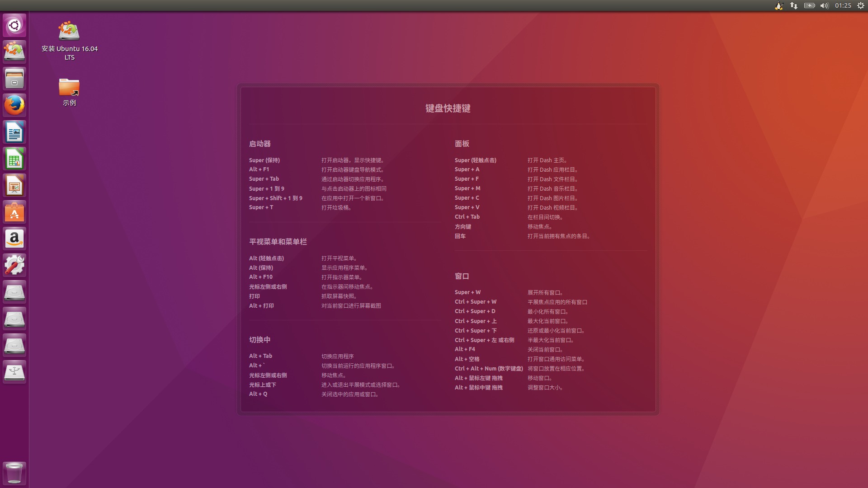Screen dimensions: 868x488
Task: Click the Super + T shortcut text
Action: click(x=261, y=207)
